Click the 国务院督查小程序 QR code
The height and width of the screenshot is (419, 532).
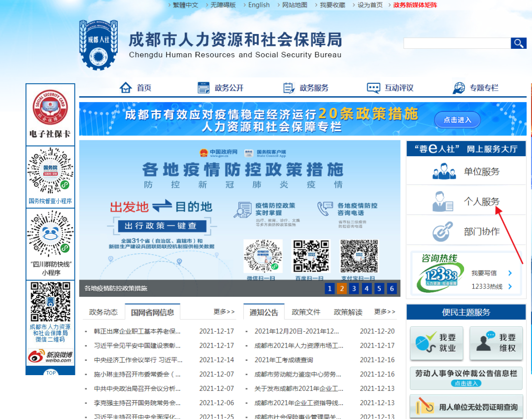[x=50, y=171]
